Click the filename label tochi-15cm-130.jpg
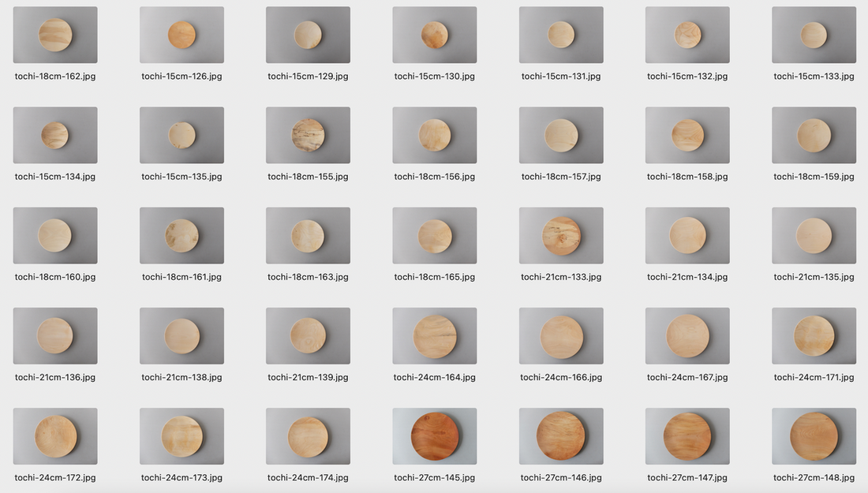868x493 pixels. (x=435, y=77)
